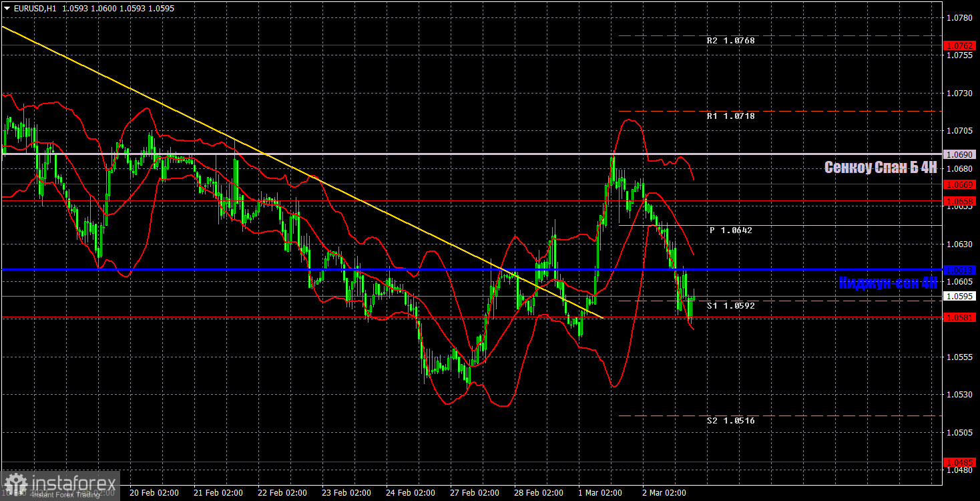
Task: Click the Сенкоу Спан Б 4H label
Action: click(881, 168)
